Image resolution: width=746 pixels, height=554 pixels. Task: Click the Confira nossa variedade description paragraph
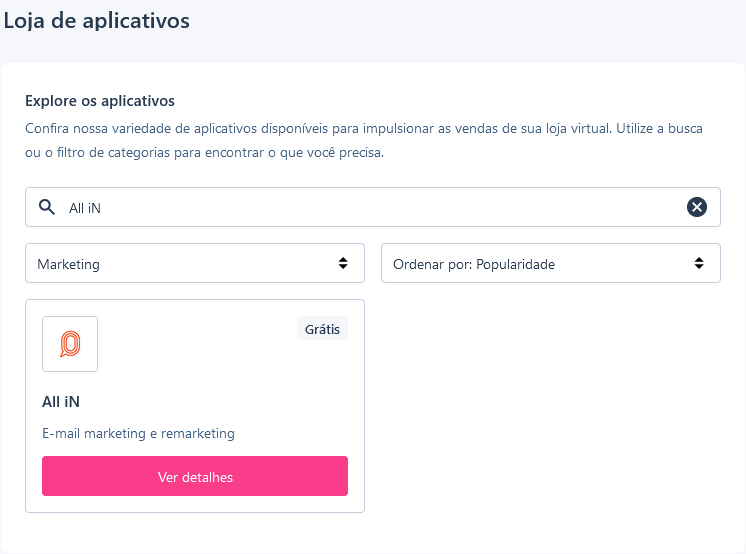tap(364, 140)
